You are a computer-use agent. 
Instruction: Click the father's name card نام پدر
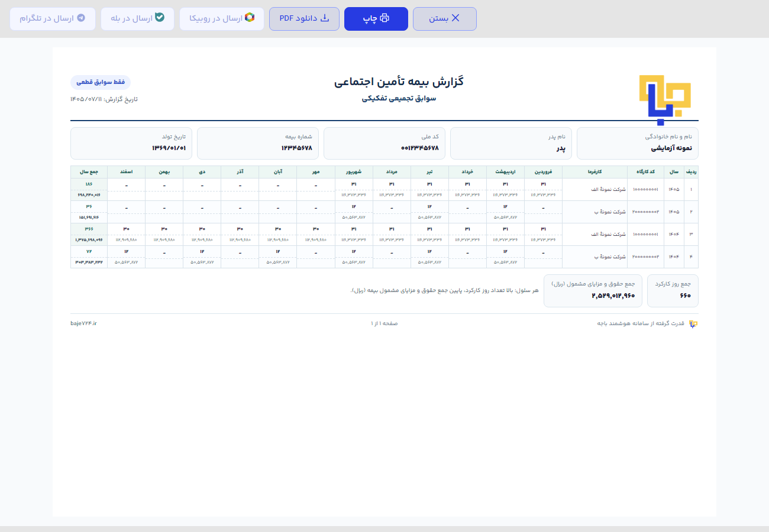coord(511,143)
